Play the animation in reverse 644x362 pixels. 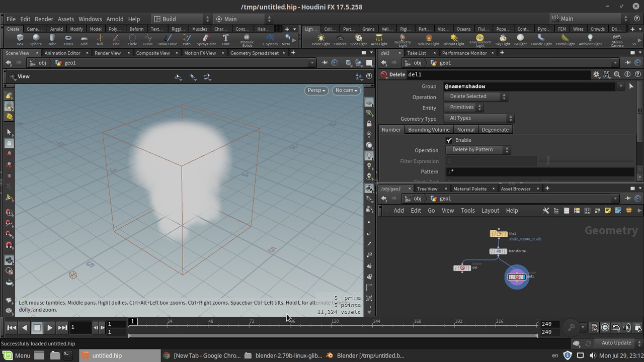point(24,328)
